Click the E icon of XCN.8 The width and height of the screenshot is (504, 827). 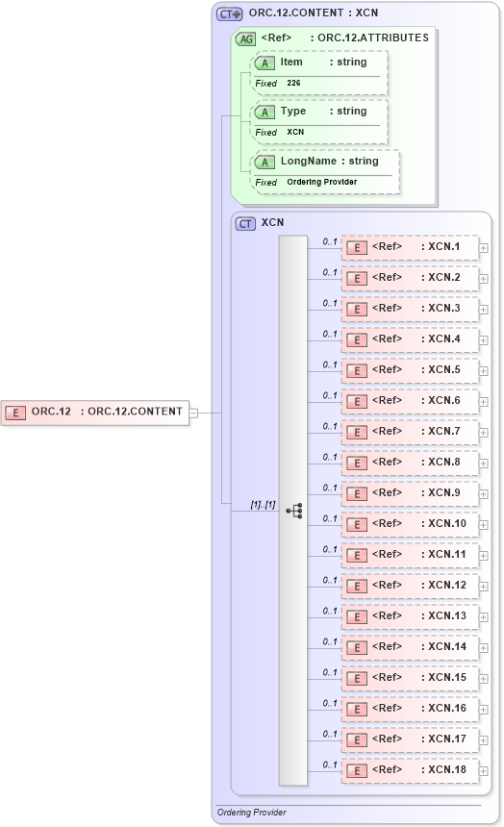pos(357,464)
